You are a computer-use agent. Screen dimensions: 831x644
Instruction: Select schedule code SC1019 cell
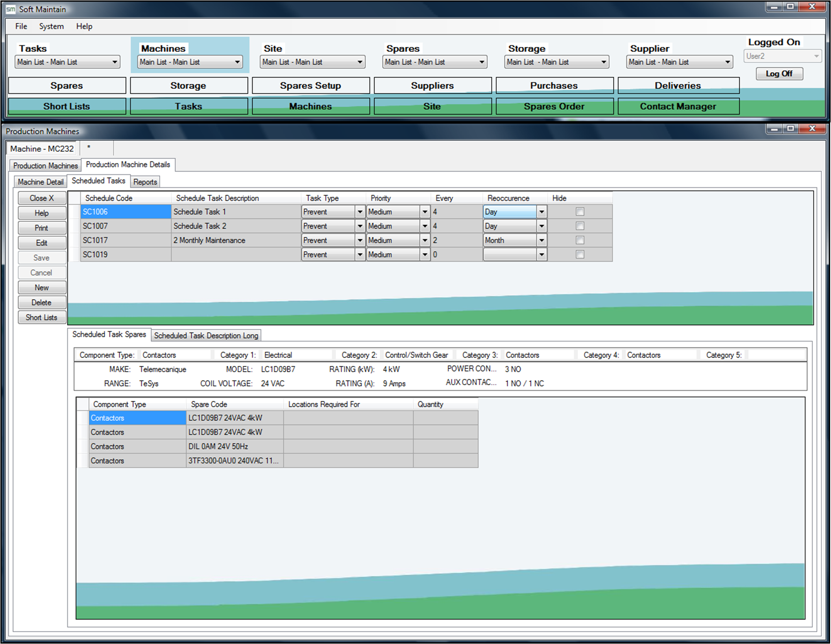(x=126, y=254)
